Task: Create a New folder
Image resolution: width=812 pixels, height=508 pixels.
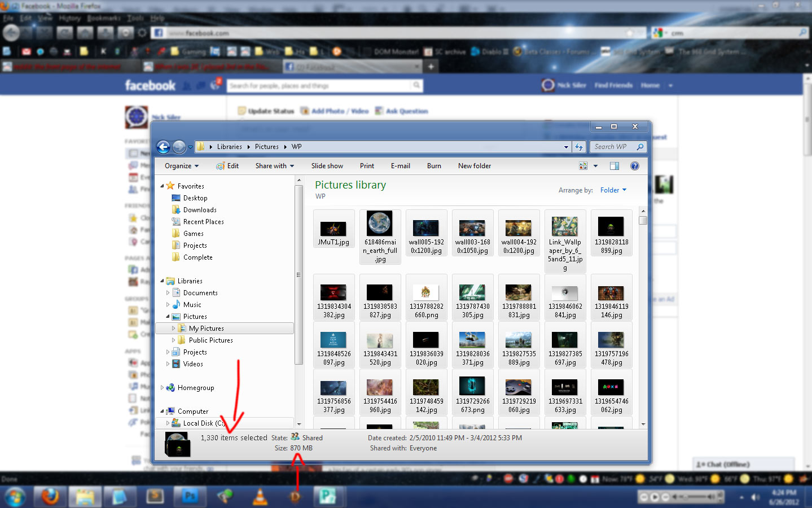Action: coord(475,166)
